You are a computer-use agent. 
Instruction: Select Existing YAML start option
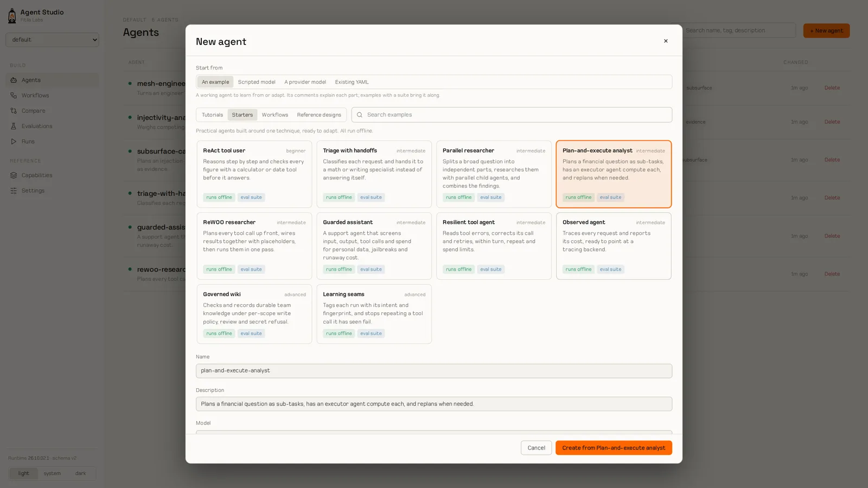pos(352,82)
